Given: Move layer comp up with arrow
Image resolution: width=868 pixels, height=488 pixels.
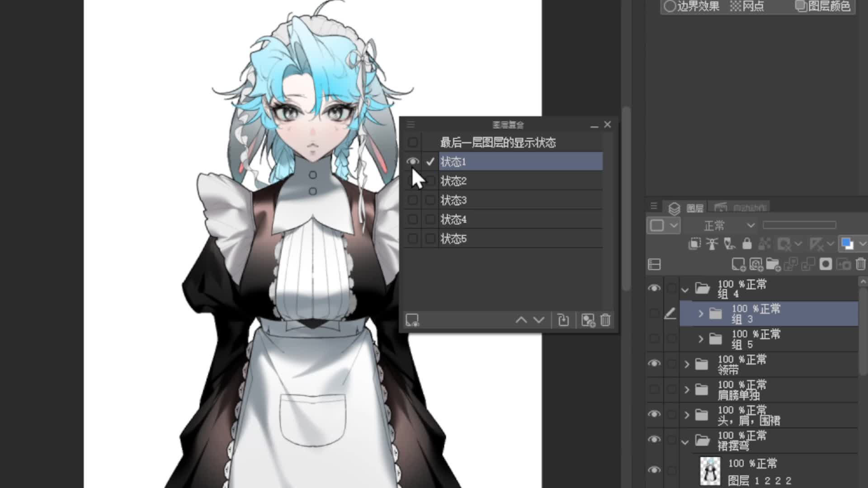Looking at the screenshot, I should tap(521, 320).
